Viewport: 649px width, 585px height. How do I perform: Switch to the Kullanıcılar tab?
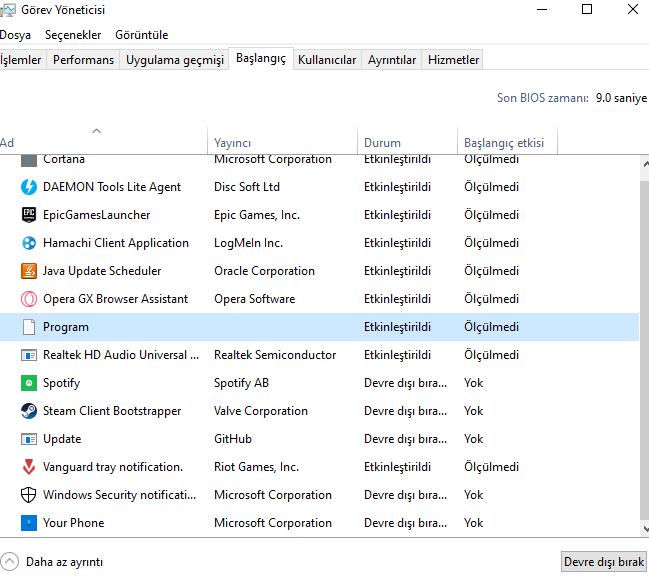point(327,60)
